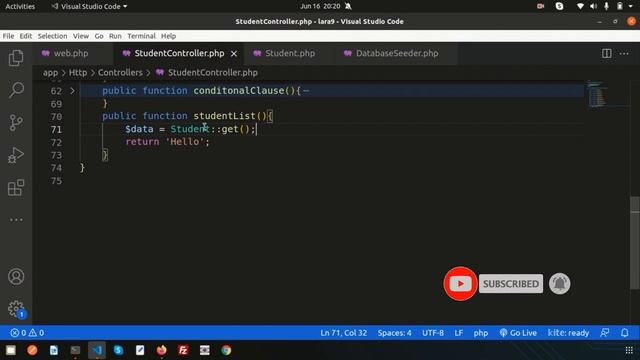Select the StudentController.php tab

(x=179, y=53)
